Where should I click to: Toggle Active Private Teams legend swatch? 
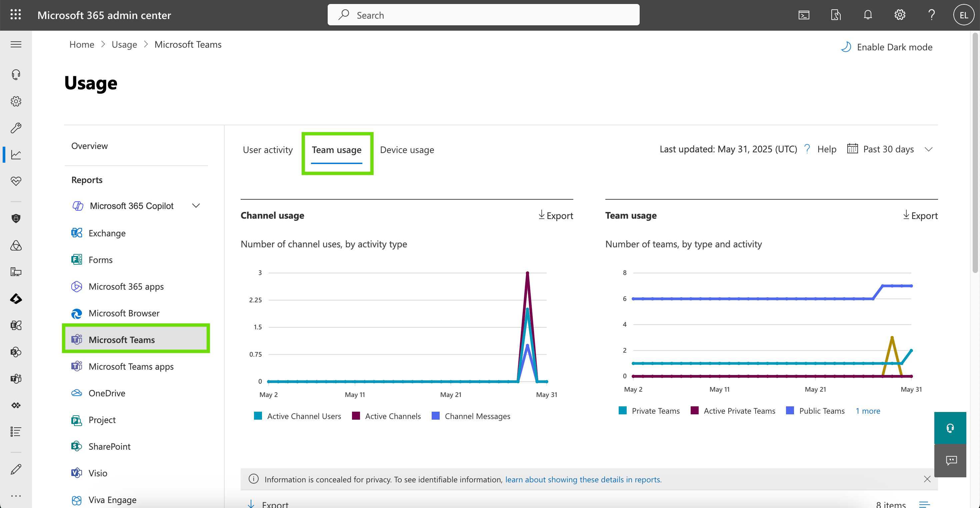coord(694,411)
